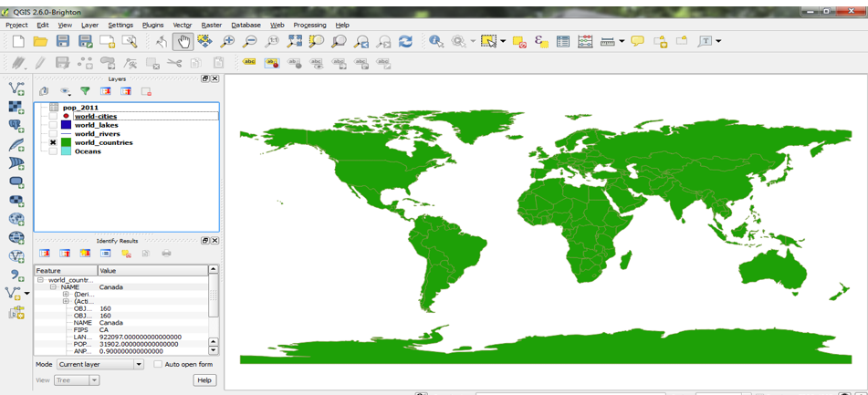Open the Vector menu
Screen dimensions: 868x395
pyautogui.click(x=183, y=26)
